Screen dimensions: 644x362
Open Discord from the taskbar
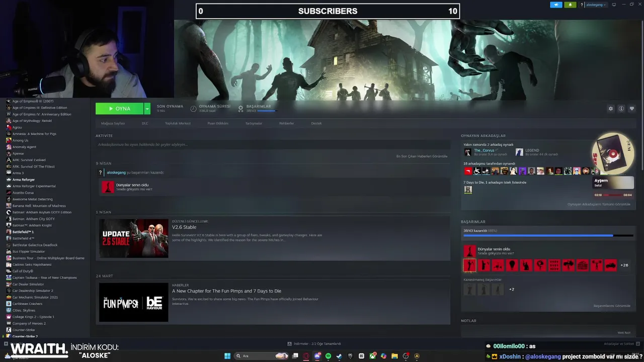317,356
